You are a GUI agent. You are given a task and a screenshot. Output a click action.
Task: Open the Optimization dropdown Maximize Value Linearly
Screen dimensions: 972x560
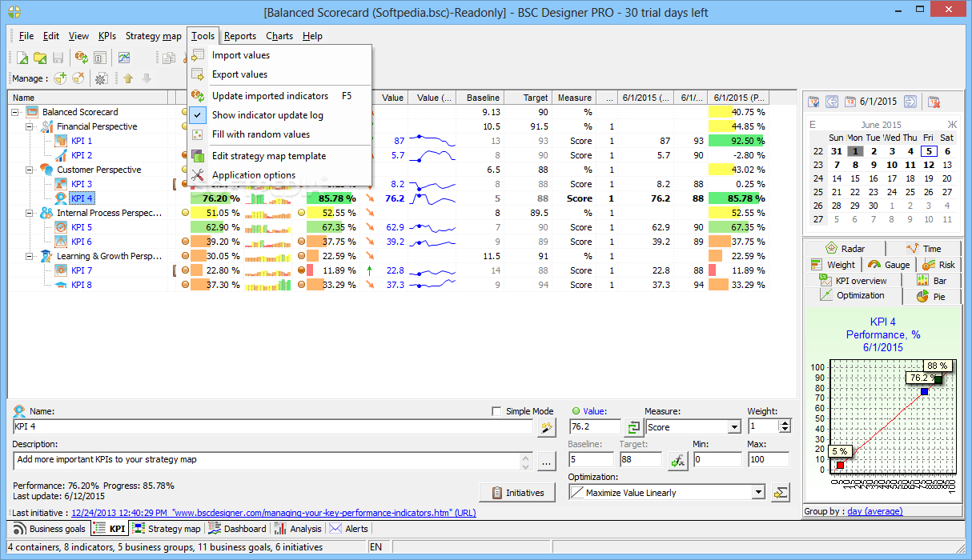click(x=758, y=493)
